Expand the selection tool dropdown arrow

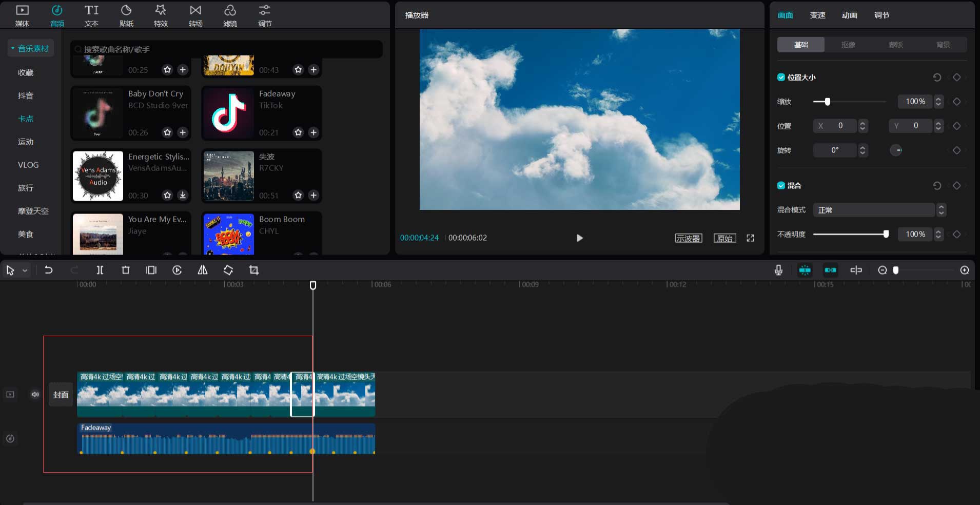(25, 270)
